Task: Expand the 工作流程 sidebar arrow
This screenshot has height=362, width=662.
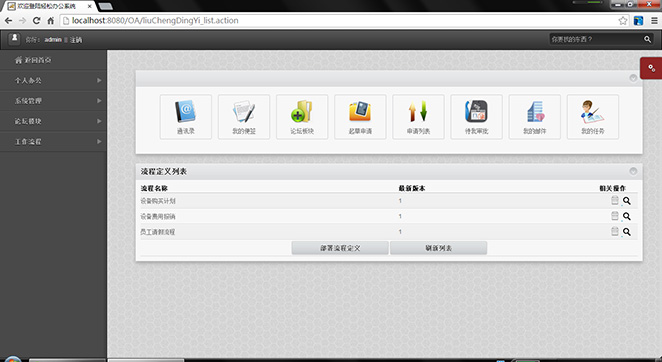Action: point(99,141)
